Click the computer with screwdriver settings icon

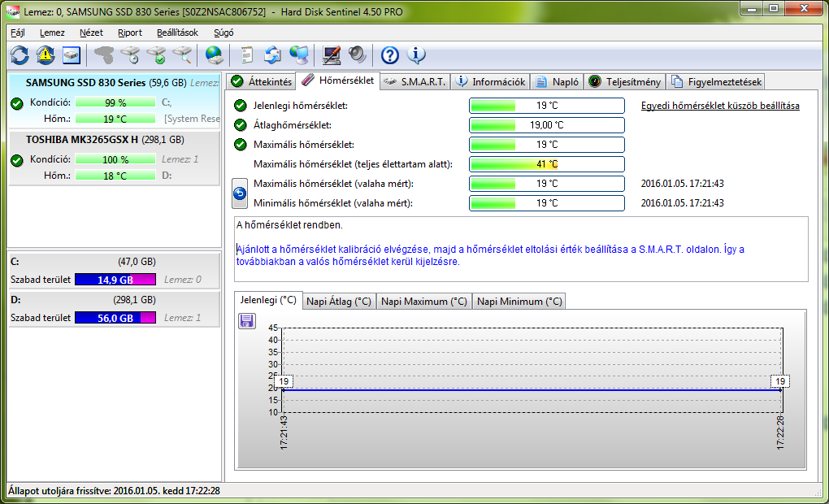pos(332,55)
